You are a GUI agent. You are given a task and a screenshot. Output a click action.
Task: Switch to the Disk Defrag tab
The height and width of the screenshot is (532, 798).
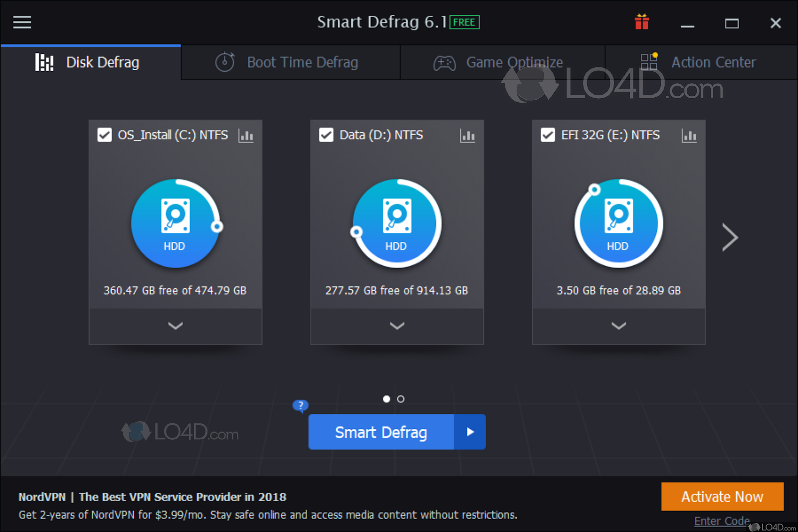[91, 62]
